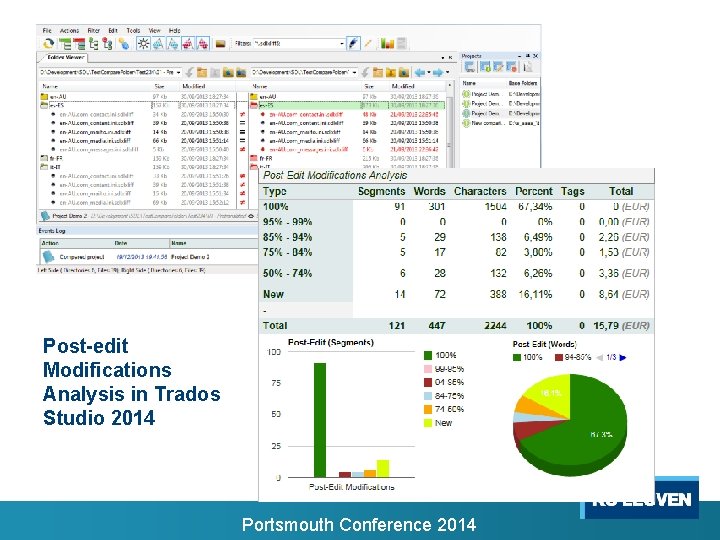The width and height of the screenshot is (720, 540).
Task: Click the green table compare icon in toolbar
Action: coord(65,44)
